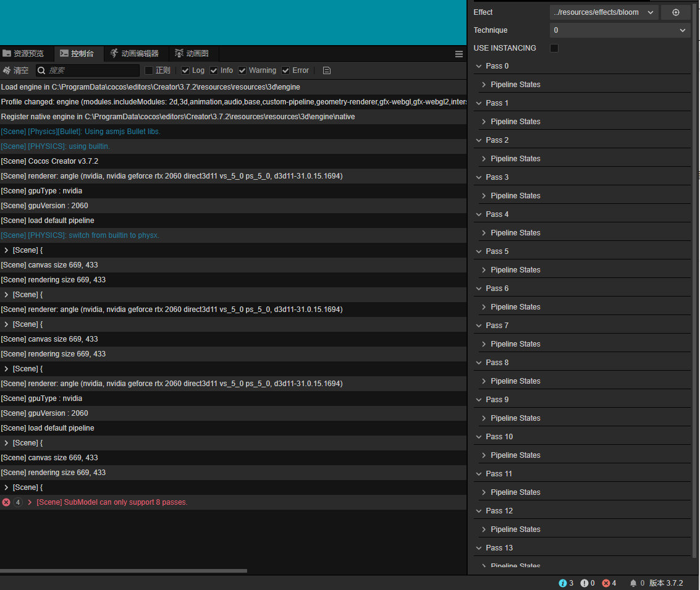Click the notification bell in status bar
This screenshot has width=700, height=590.
(x=633, y=583)
